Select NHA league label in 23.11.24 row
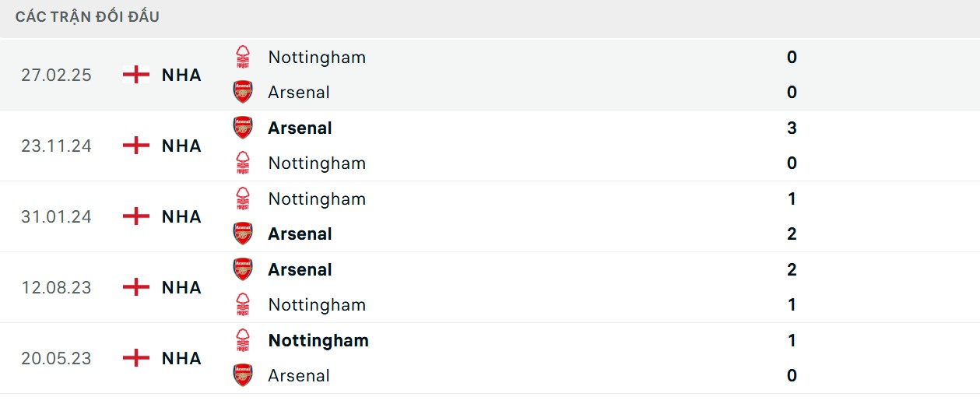The width and height of the screenshot is (980, 411). pos(181,146)
